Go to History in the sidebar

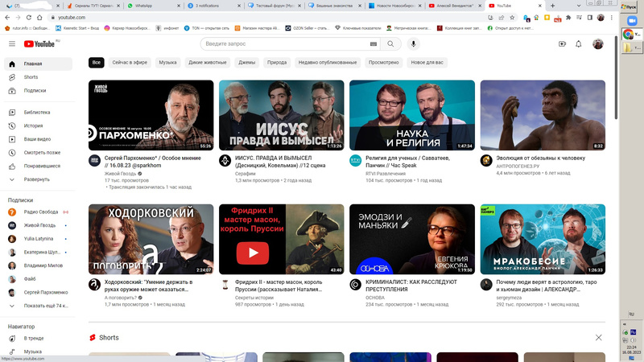click(33, 125)
